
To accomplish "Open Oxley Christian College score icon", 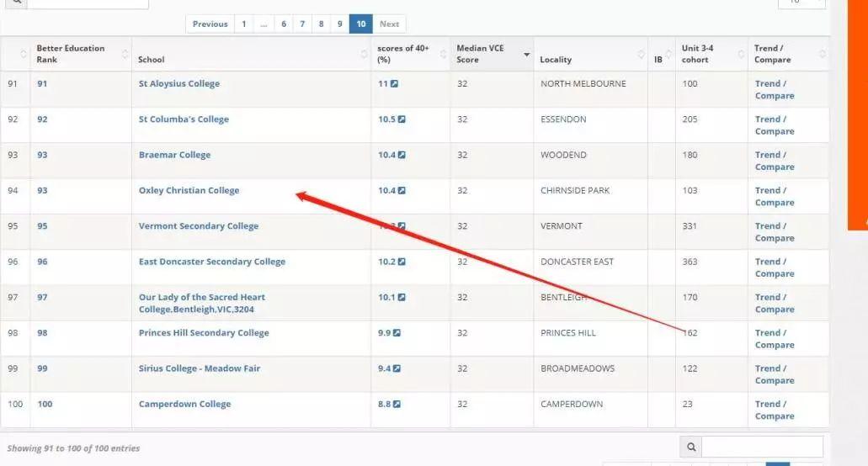I will pyautogui.click(x=402, y=191).
